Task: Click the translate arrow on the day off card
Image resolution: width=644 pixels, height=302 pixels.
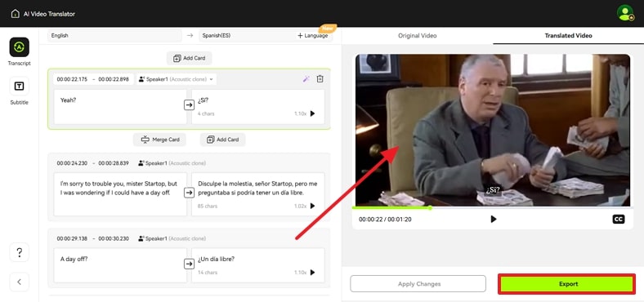Action: 189,193
